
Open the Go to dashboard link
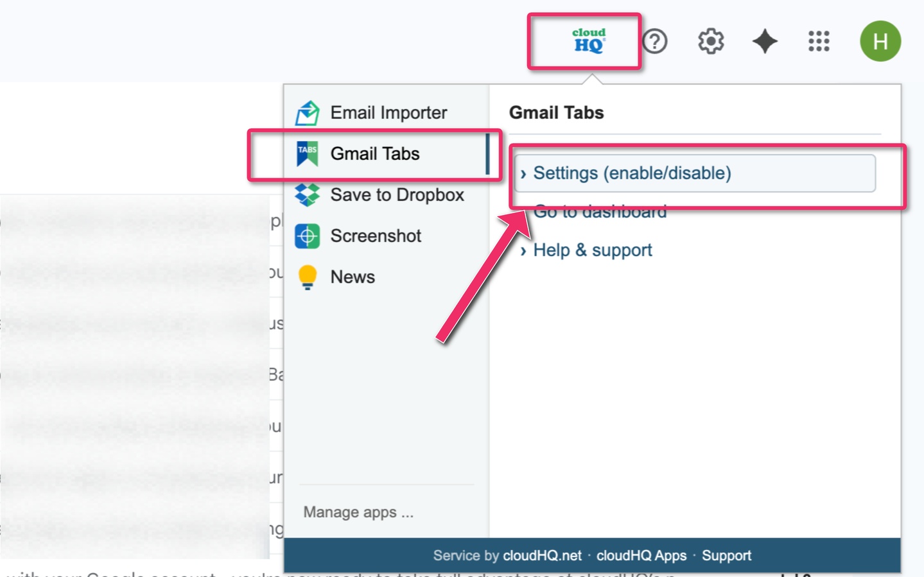click(x=600, y=212)
